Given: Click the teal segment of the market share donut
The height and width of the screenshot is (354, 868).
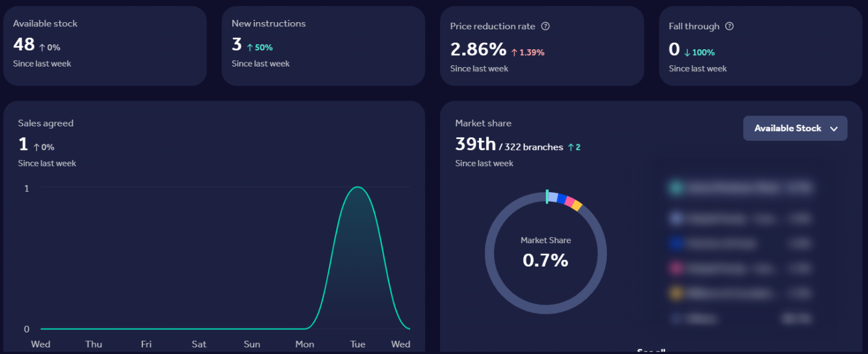Looking at the screenshot, I should click(547, 196).
